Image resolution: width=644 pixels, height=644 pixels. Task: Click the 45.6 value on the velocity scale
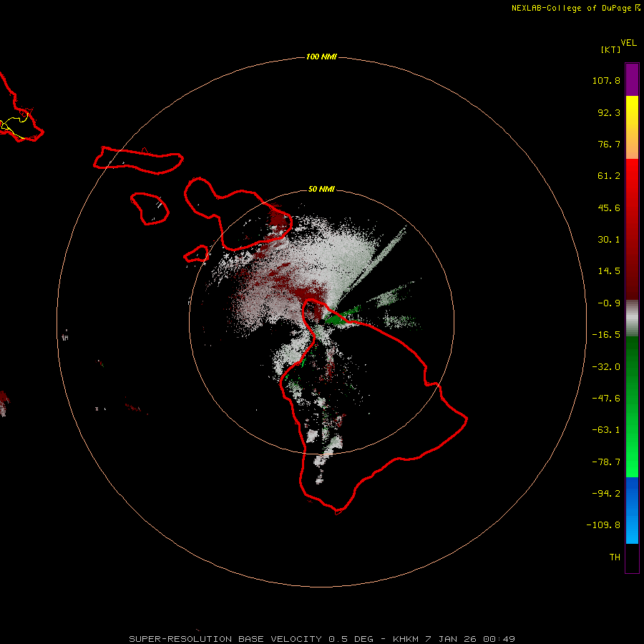click(609, 208)
